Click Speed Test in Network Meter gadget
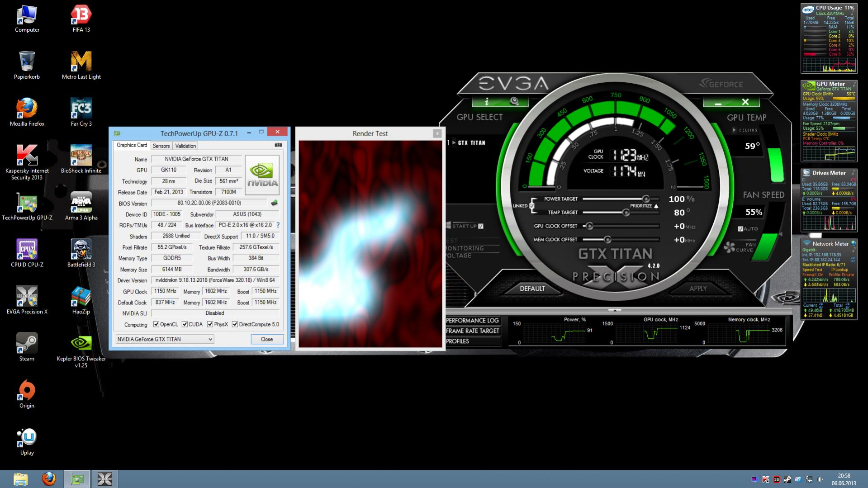The width and height of the screenshot is (868, 488). tap(812, 270)
